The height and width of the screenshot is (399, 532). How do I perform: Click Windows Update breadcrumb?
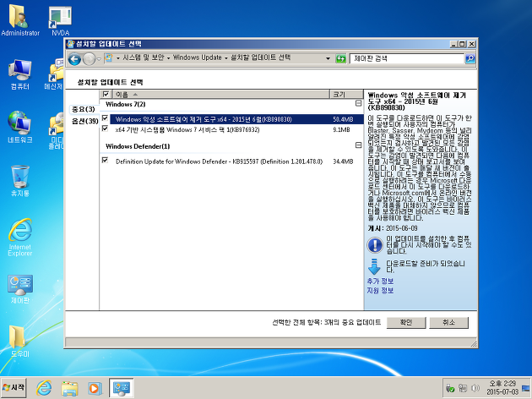point(197,57)
